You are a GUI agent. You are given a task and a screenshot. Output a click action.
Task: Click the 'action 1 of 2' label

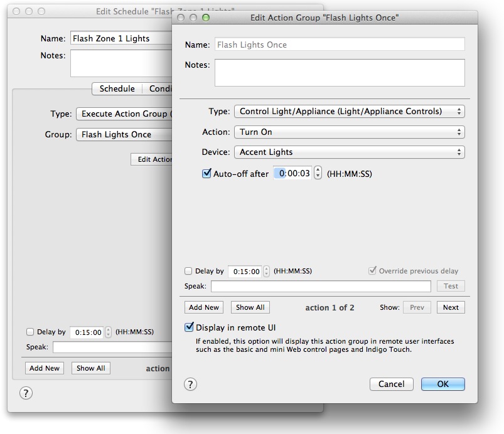pyautogui.click(x=330, y=308)
